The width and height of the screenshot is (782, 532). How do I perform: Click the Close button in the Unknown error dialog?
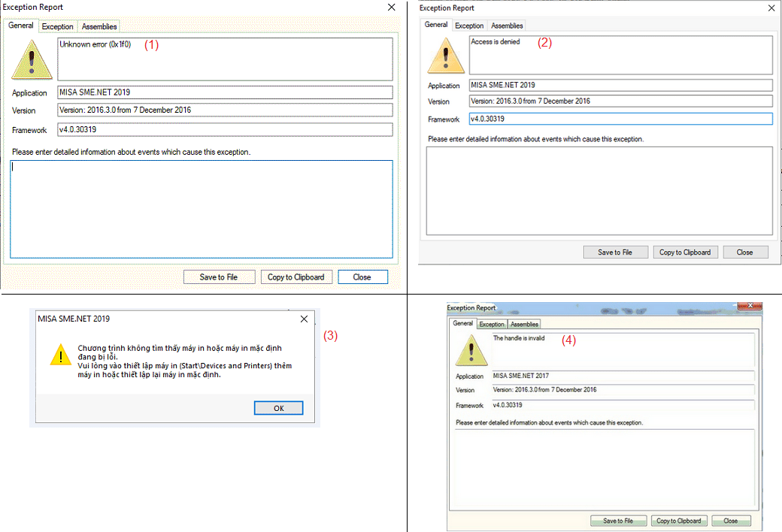point(362,277)
